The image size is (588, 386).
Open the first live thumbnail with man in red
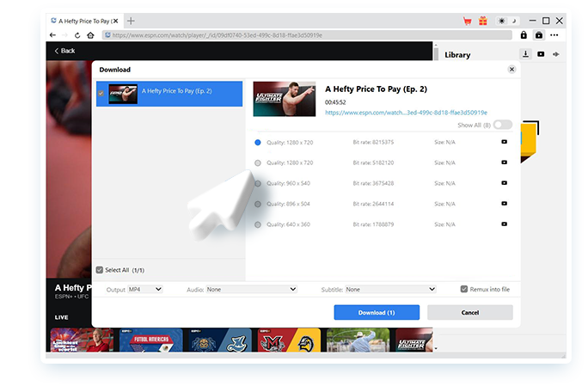[x=82, y=340]
